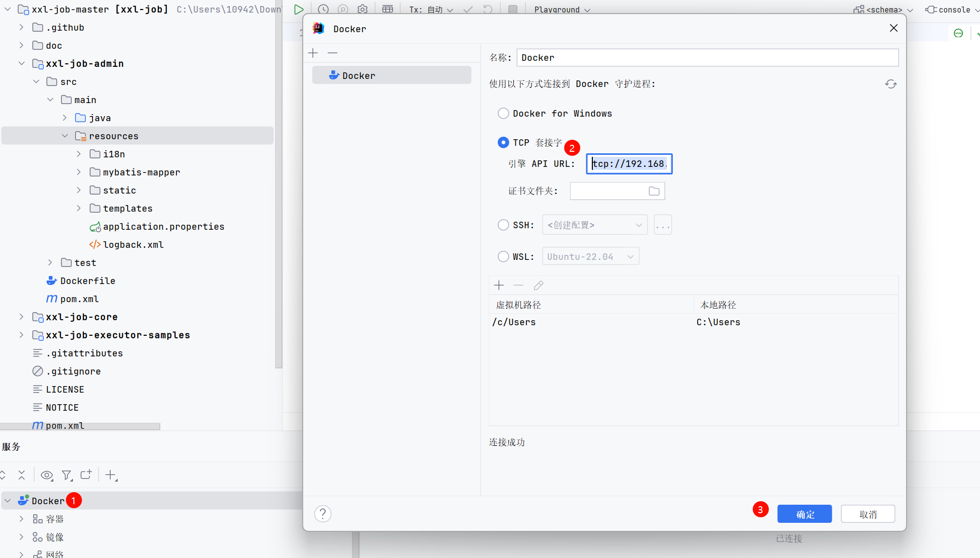Image resolution: width=980 pixels, height=558 pixels.
Task: Click the table view toolbar icon
Action: click(388, 10)
